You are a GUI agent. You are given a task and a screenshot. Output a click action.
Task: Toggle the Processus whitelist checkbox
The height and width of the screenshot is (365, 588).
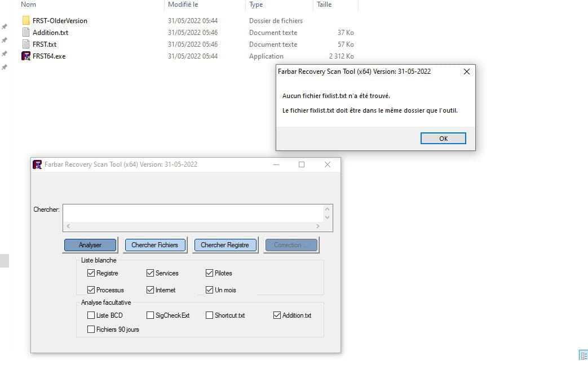[x=91, y=290]
